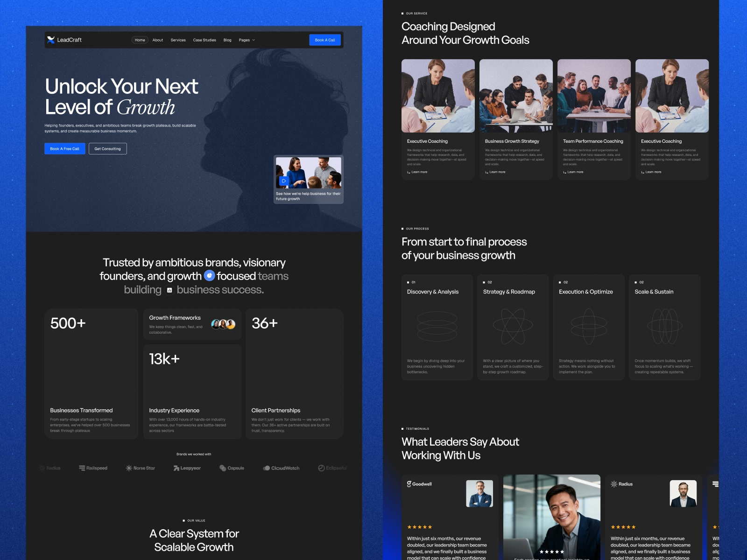This screenshot has width=747, height=560.
Task: Click the '13k+' statistic
Action: coord(164,359)
